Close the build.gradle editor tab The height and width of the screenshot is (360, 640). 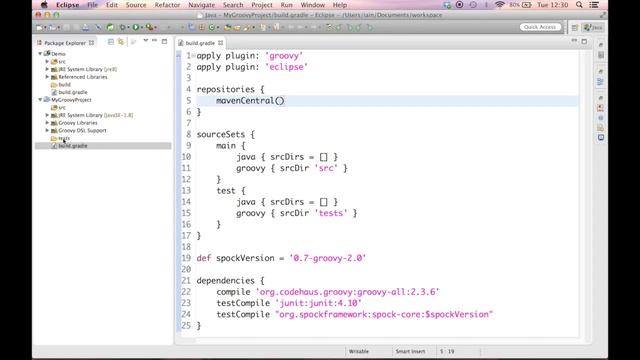(220, 43)
